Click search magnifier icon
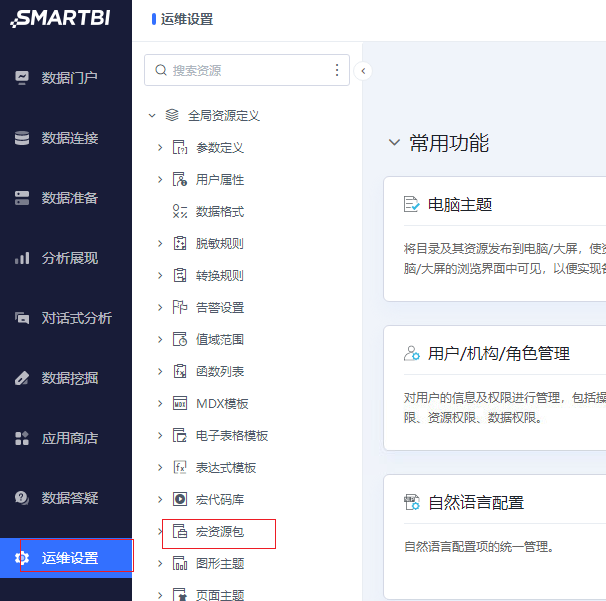Screen dimensions: 606x601 (x=161, y=70)
